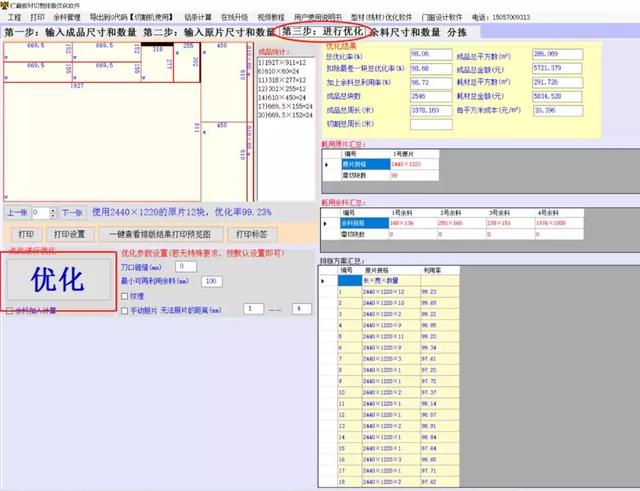Select 1)1927×911=12 in the 成品统计 list

[282, 63]
